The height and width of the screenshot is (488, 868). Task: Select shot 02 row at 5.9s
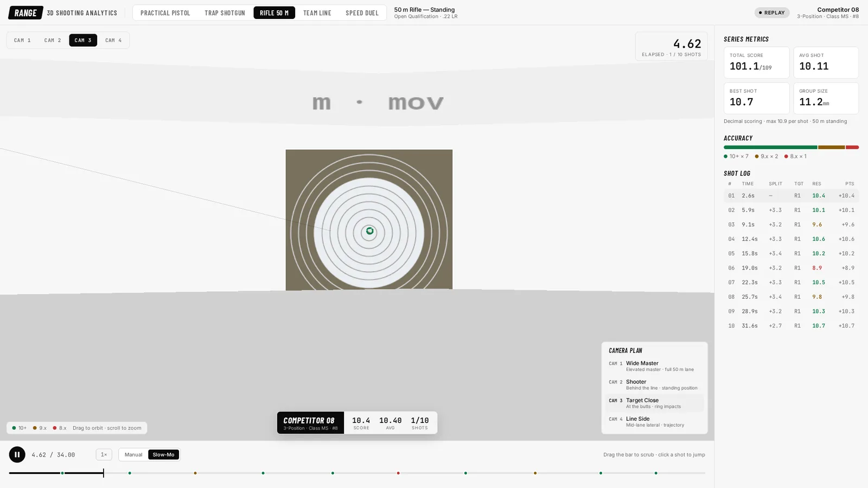click(791, 210)
